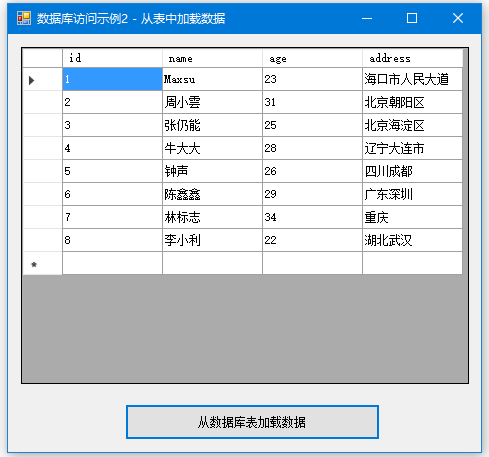Click the address cell 广东深圳
489x457 pixels.
[412, 194]
